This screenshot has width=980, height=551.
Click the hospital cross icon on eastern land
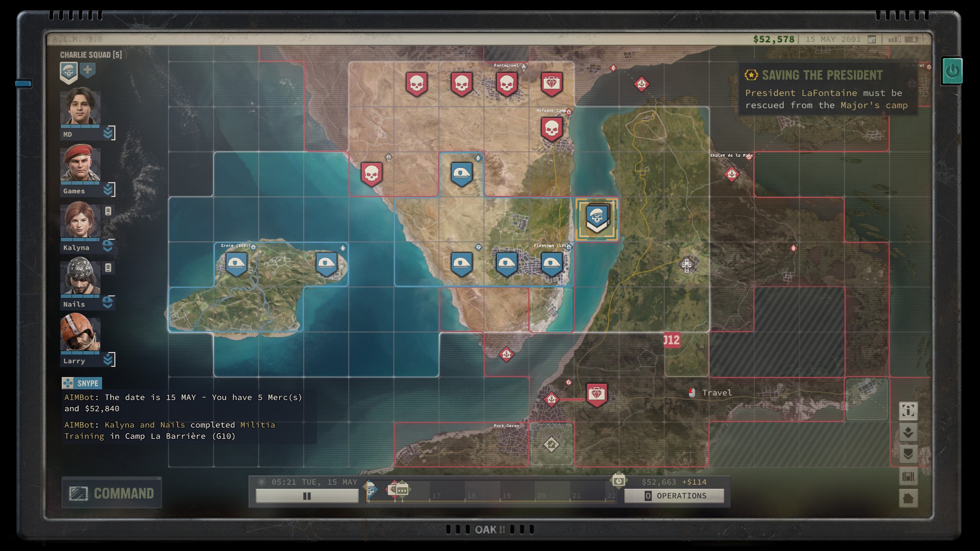(687, 265)
